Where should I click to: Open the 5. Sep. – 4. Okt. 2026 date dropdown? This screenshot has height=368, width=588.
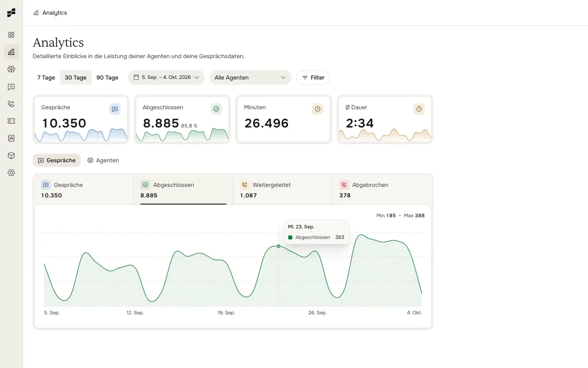tap(166, 77)
